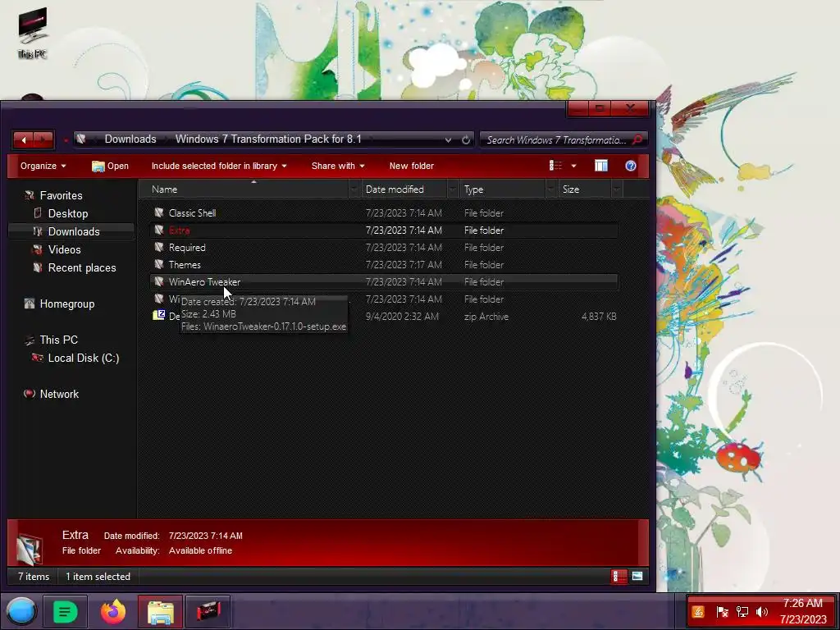Click the red app icon on taskbar
This screenshot has height=630, width=840.
[208, 611]
